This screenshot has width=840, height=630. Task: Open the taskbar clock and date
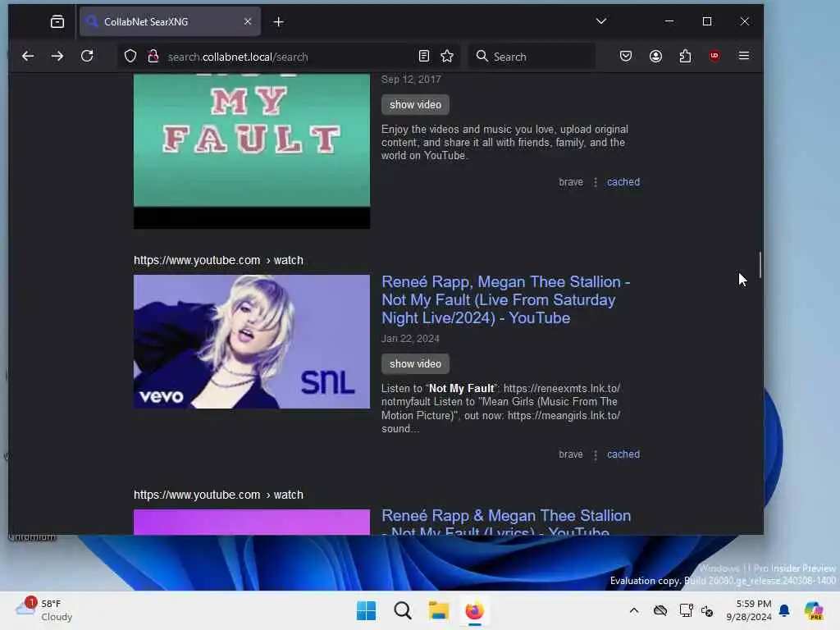pyautogui.click(x=748, y=610)
